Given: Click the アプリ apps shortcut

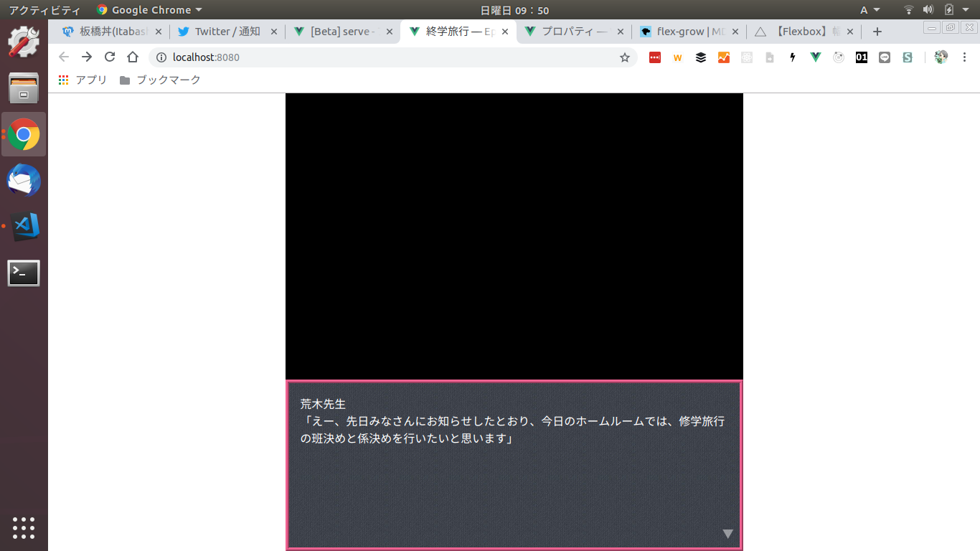Looking at the screenshot, I should coord(83,80).
